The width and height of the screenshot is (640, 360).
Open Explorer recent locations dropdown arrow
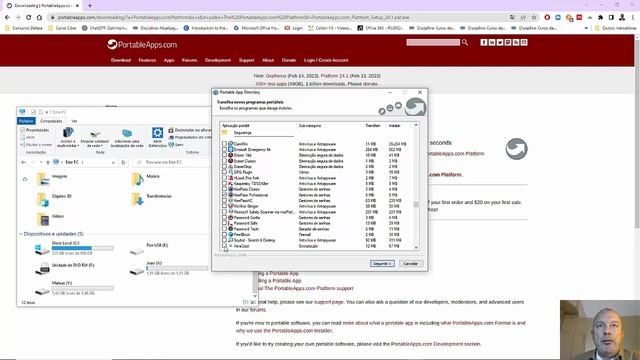click(x=41, y=162)
